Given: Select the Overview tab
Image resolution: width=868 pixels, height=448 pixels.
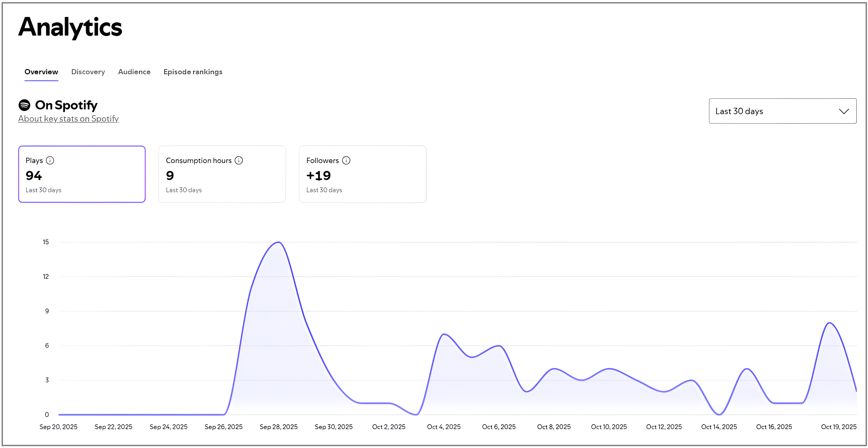Looking at the screenshot, I should point(41,72).
